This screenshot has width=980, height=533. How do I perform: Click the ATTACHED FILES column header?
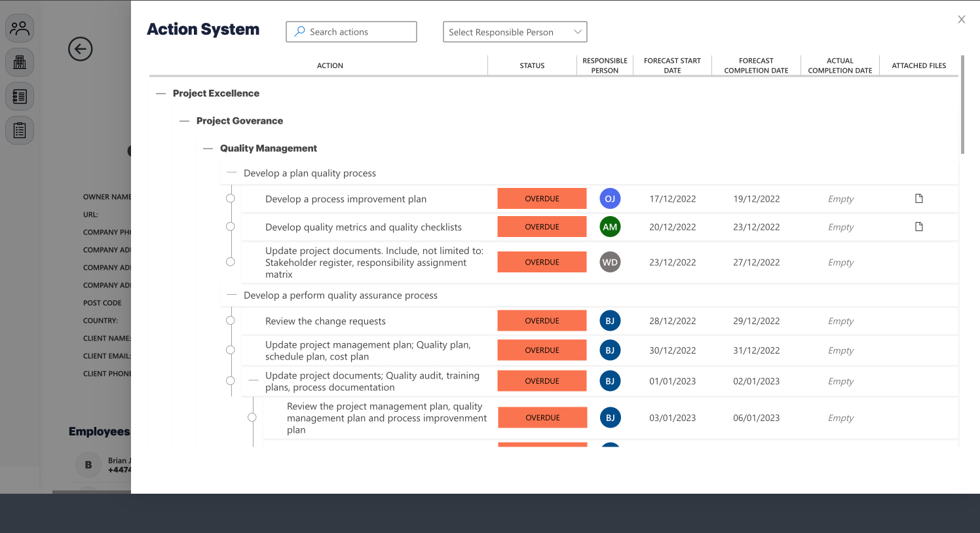click(x=918, y=65)
